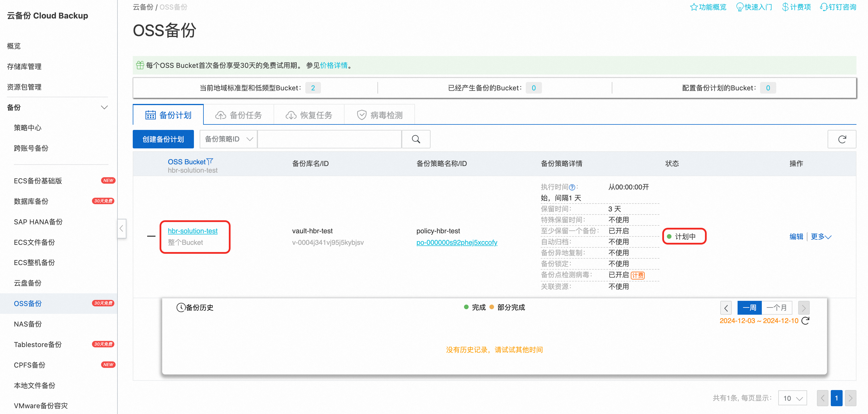Switch to the 备份任务 tab

click(x=239, y=115)
